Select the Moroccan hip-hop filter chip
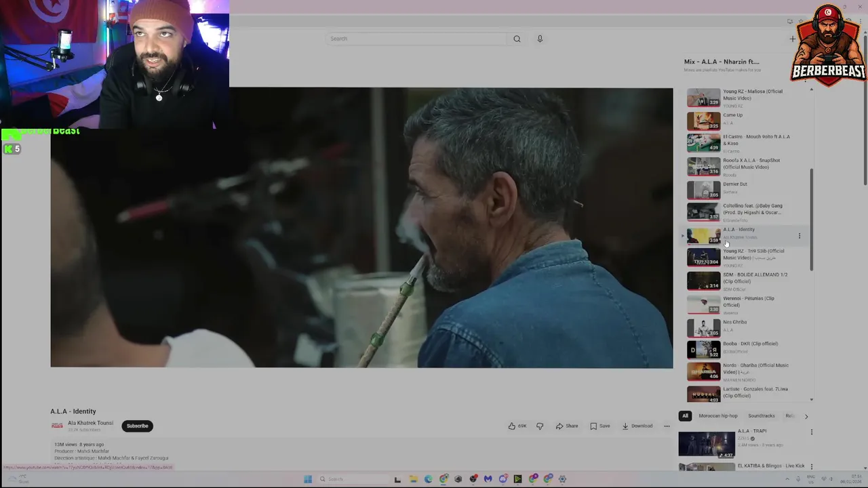 click(x=718, y=416)
